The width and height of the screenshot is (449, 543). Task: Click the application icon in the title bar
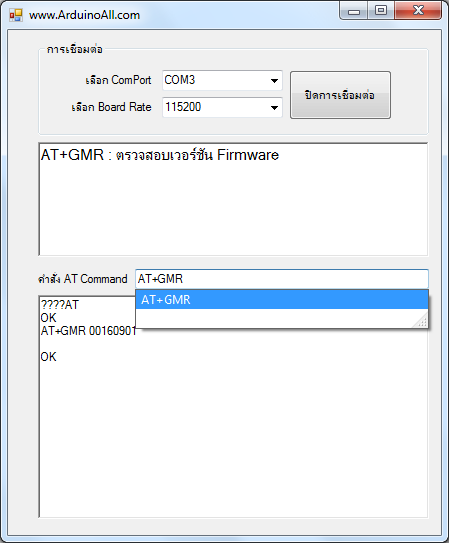pos(16,15)
